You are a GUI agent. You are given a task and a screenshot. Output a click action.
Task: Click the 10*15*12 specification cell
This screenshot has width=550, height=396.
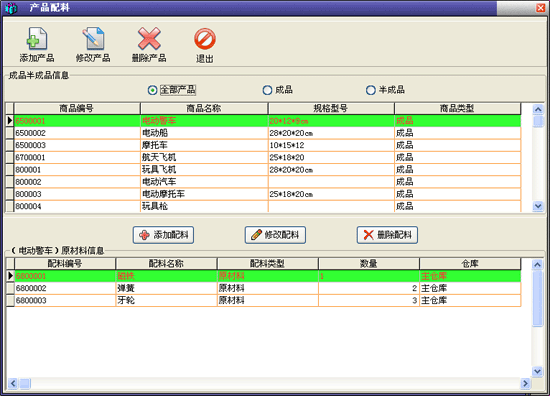331,145
